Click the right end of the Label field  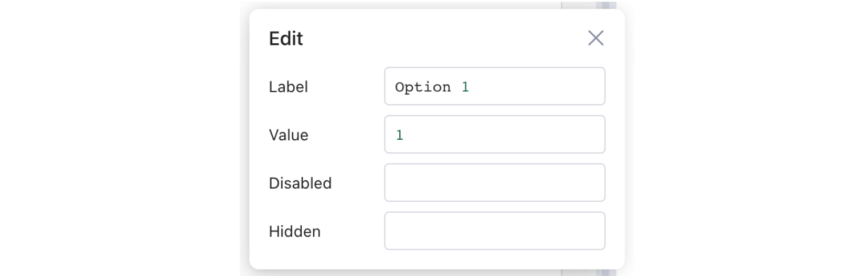pyautogui.click(x=592, y=87)
